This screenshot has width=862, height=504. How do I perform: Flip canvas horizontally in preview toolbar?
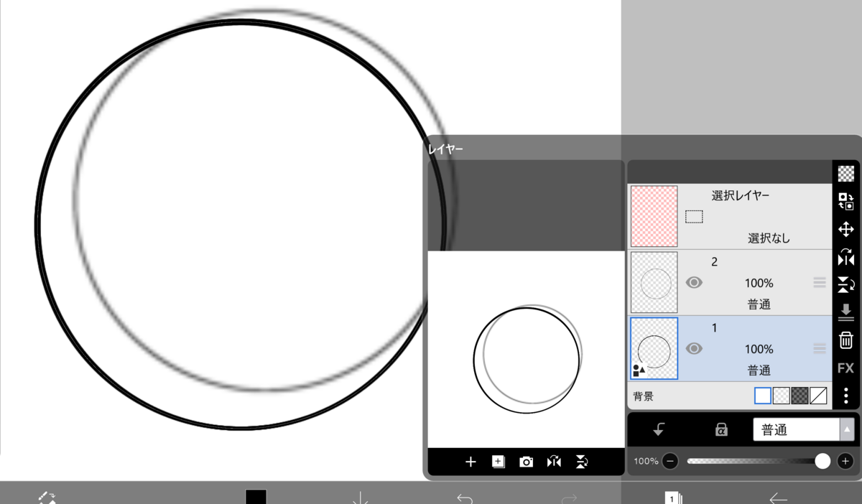tap(554, 462)
